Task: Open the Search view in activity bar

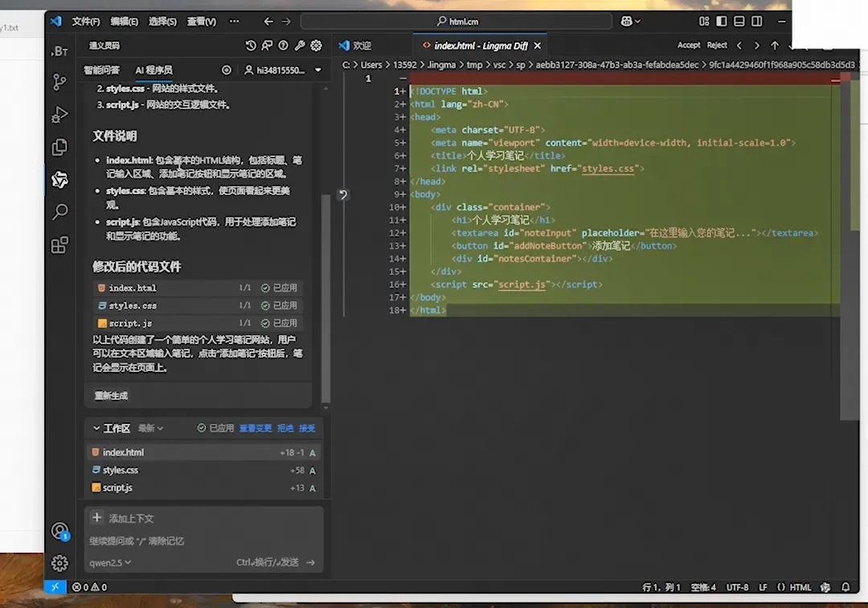Action: coord(59,212)
